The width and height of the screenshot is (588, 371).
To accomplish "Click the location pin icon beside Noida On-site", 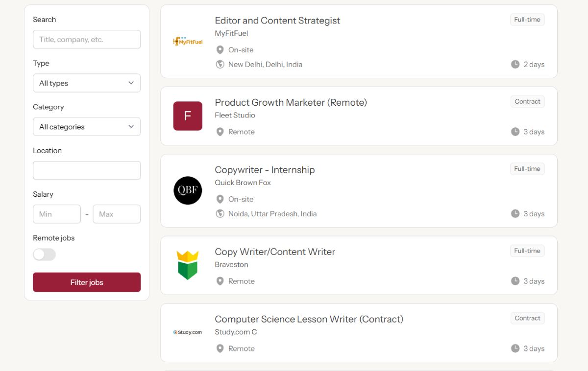I will [x=220, y=199].
